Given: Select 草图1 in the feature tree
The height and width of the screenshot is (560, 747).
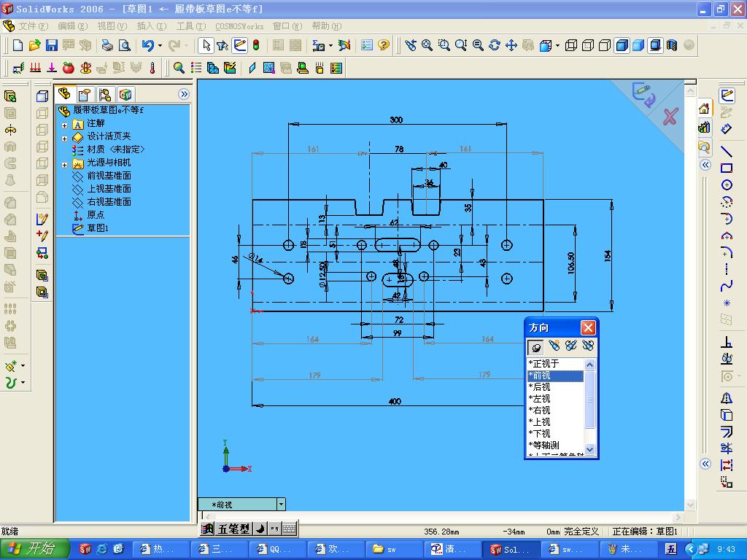Looking at the screenshot, I should [x=98, y=228].
